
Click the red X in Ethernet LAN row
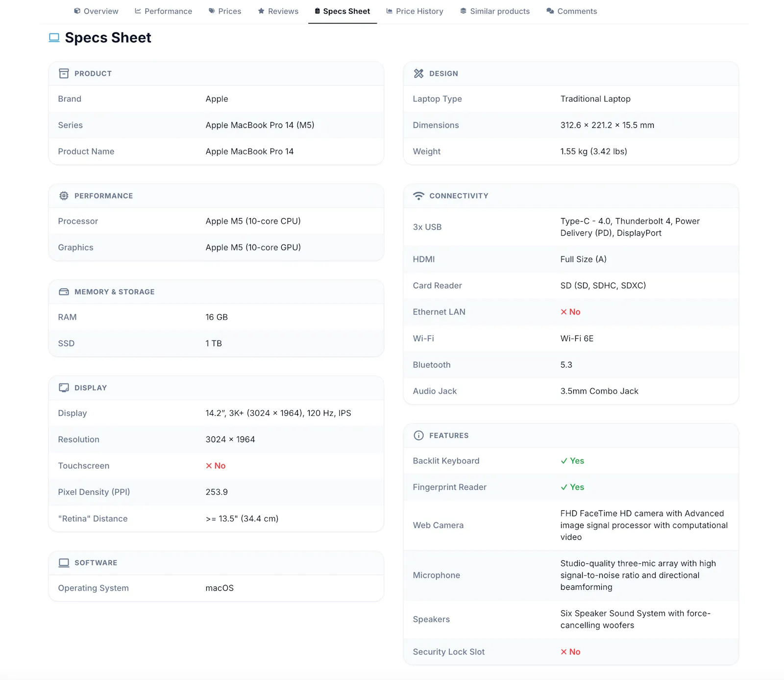[x=563, y=312]
